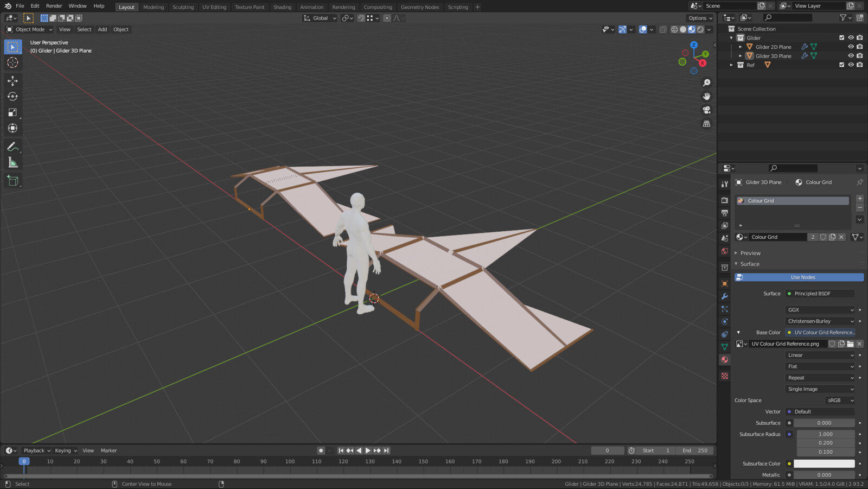The image size is (868, 489).
Task: Expand the Ref collection
Action: tap(731, 65)
